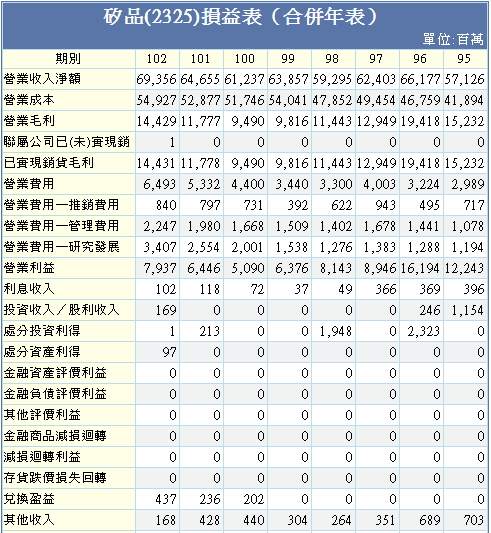Click the 單位:百萬 unit label
This screenshot has width=491, height=533.
click(x=453, y=39)
